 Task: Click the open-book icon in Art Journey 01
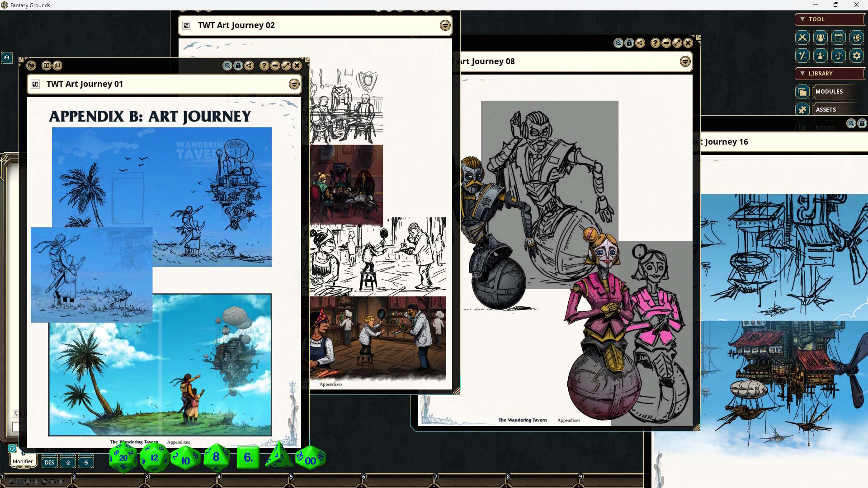[47, 66]
